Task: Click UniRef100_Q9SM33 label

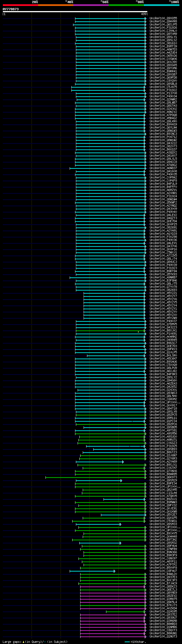Action: point(163,524)
